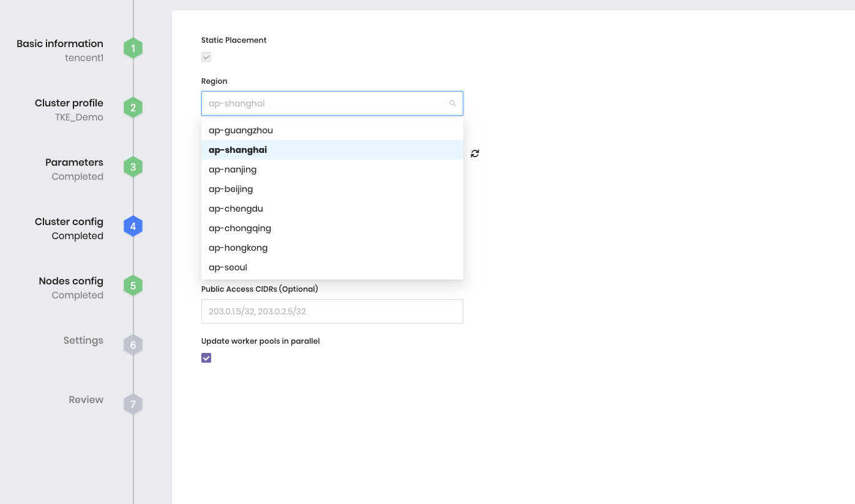
Task: Uncheck Update worker pools in parallel
Action: 206,358
